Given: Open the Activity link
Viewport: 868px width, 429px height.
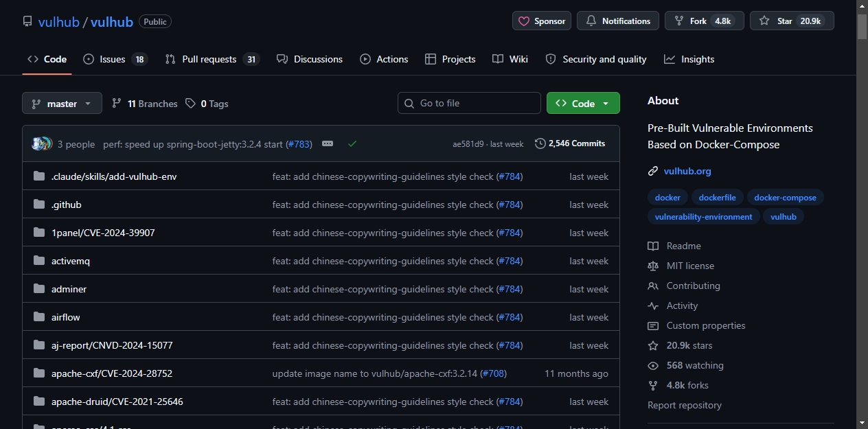Looking at the screenshot, I should [673, 305].
